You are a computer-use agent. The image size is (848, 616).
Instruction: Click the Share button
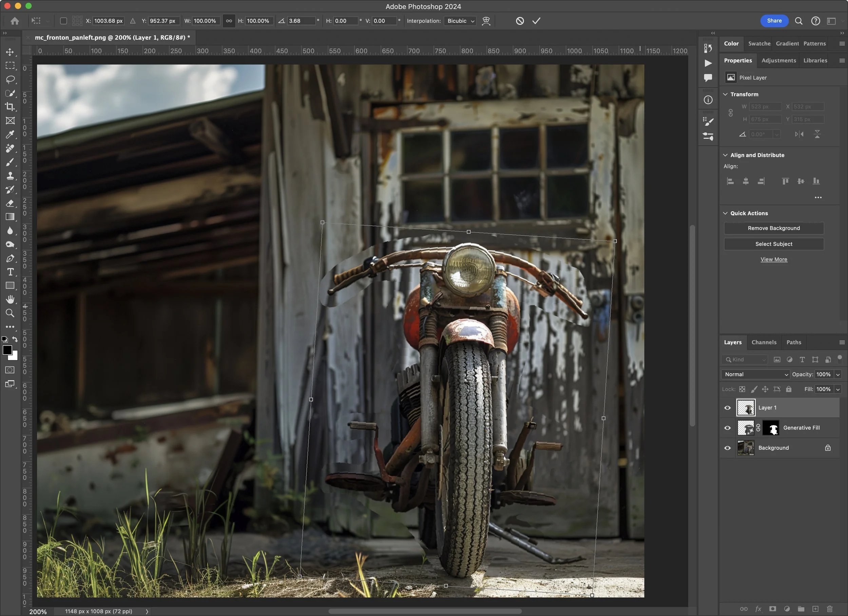tap(774, 21)
